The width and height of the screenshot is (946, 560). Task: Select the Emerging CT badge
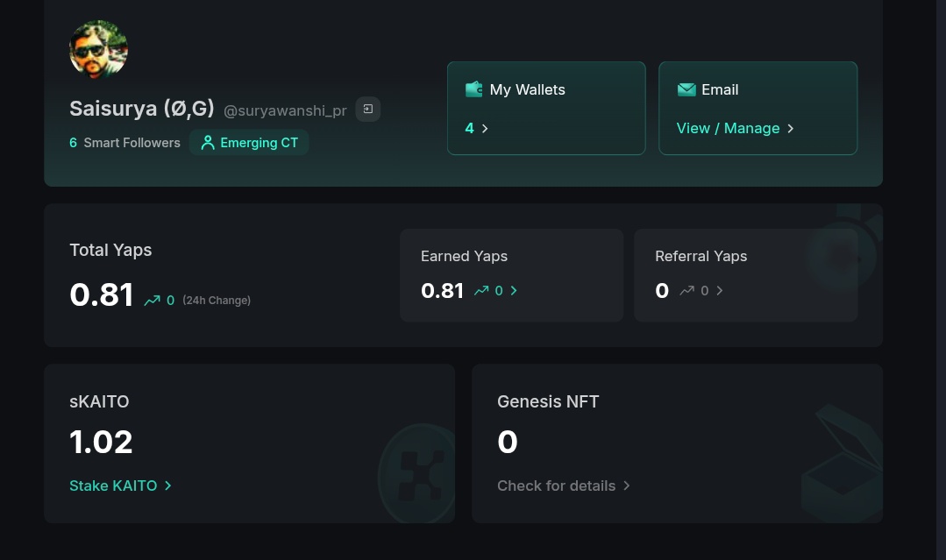pos(249,143)
